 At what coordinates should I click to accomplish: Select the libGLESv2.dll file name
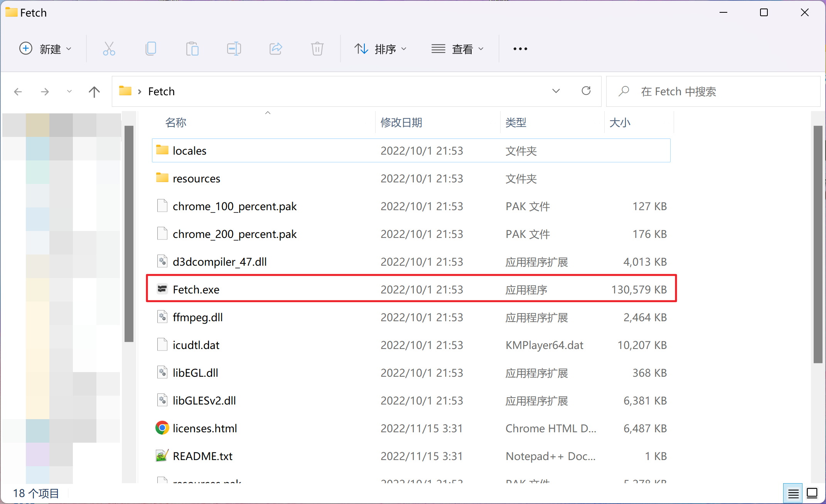click(204, 401)
